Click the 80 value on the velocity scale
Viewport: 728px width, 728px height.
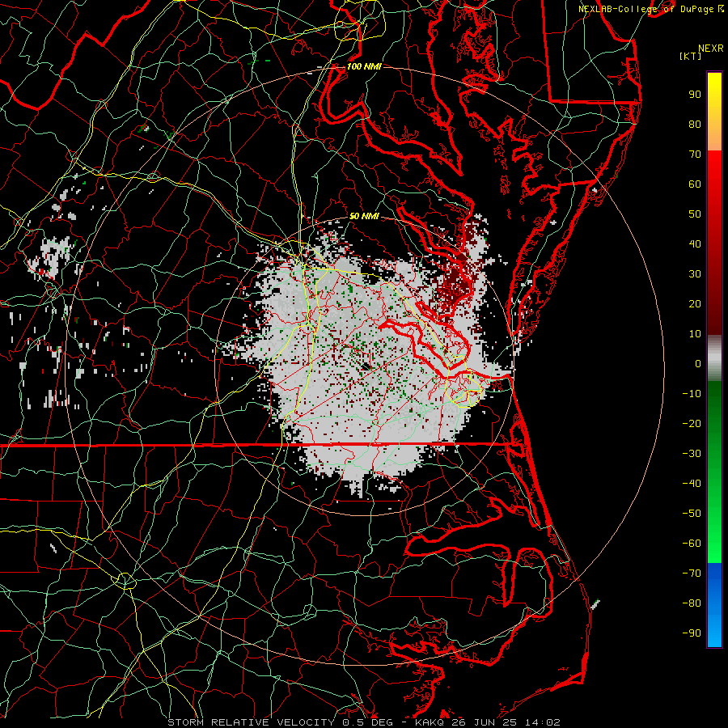[695, 124]
